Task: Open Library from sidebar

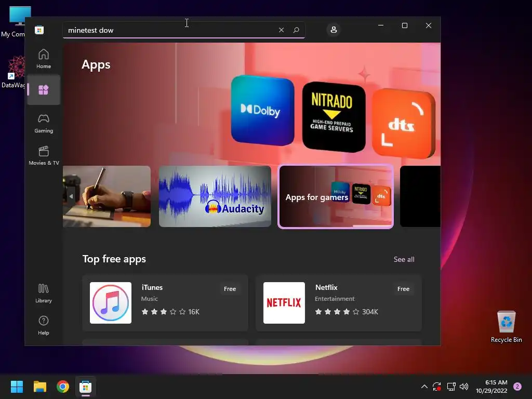Action: (44, 294)
